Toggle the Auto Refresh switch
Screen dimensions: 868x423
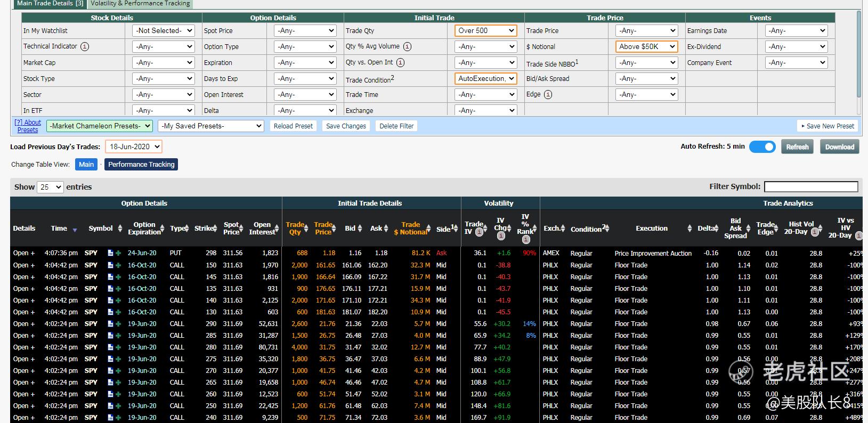click(762, 147)
